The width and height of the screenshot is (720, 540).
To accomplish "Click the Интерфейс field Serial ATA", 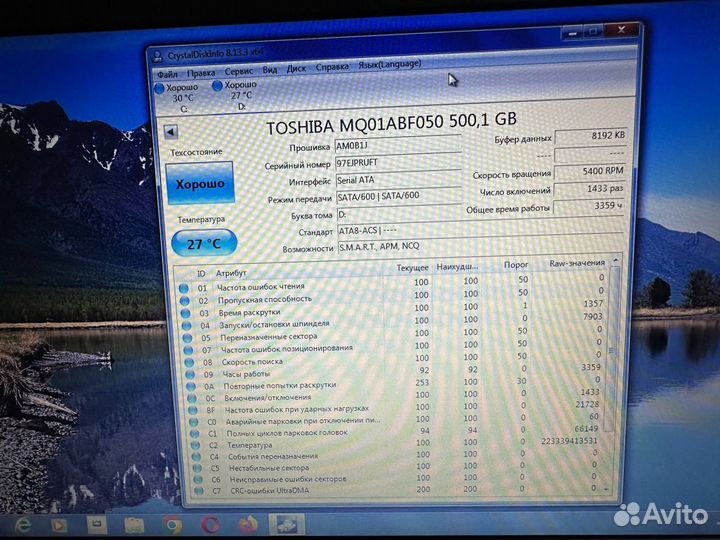I will coord(399,180).
